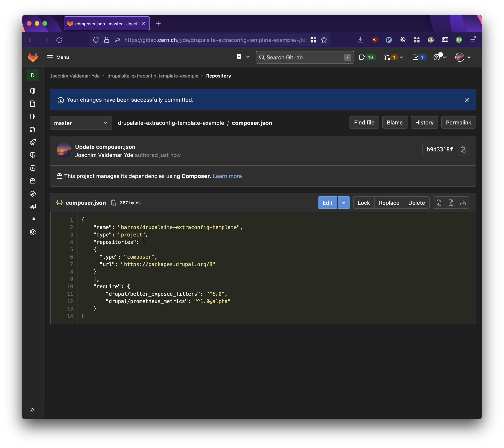Click the copy commit hash button

463,149
